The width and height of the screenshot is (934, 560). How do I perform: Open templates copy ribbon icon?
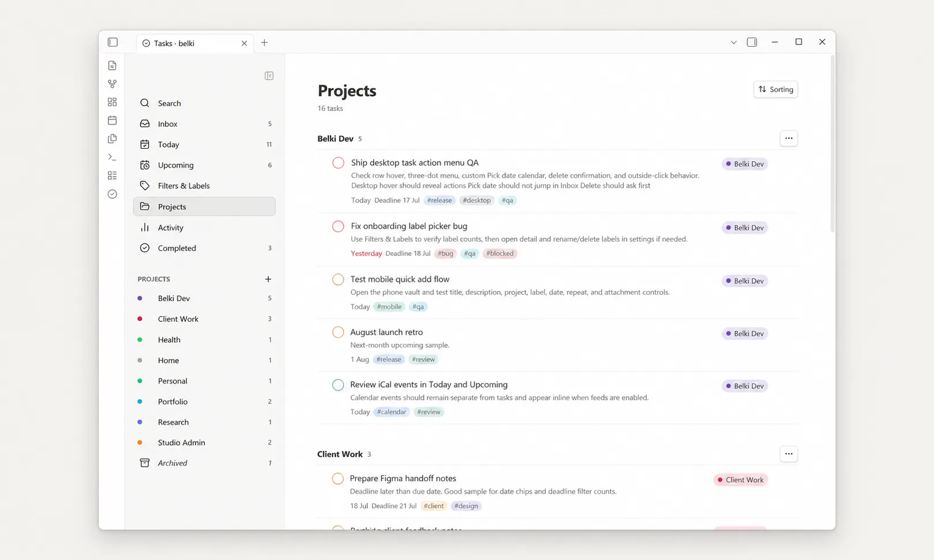pos(112,138)
